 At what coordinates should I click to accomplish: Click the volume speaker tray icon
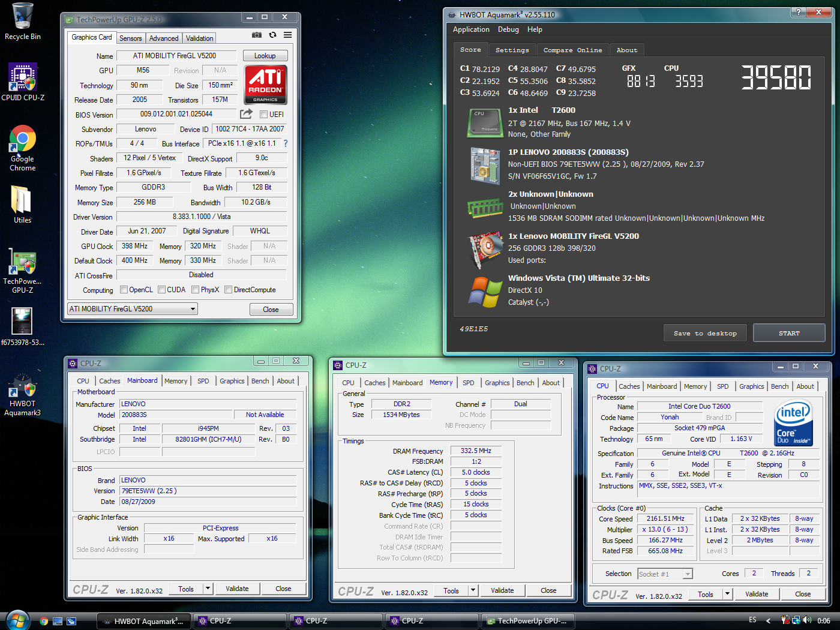click(807, 620)
